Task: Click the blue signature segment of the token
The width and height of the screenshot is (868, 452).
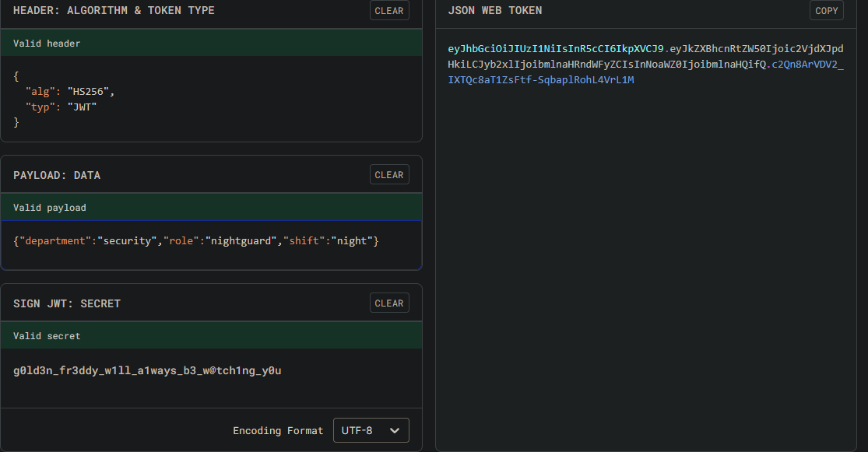Action: (541, 79)
